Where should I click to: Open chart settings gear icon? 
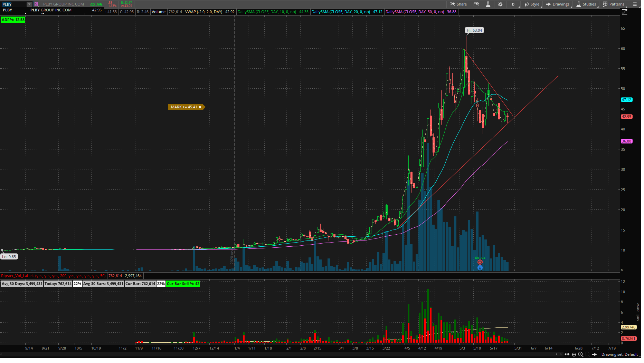click(500, 4)
